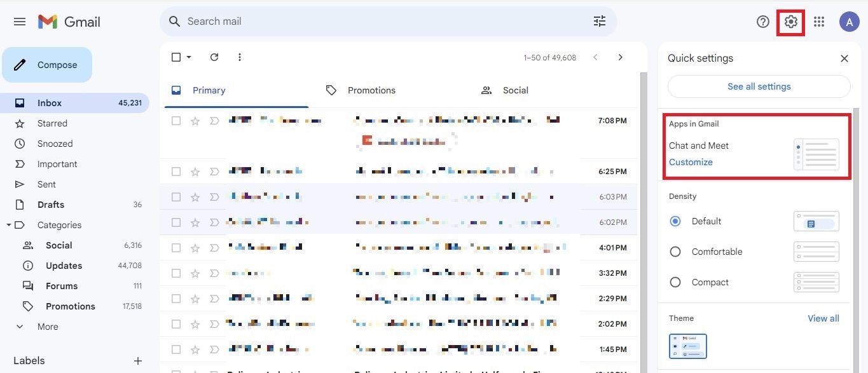The image size is (868, 373).
Task: Open the More options three-dot menu
Action: (240, 57)
